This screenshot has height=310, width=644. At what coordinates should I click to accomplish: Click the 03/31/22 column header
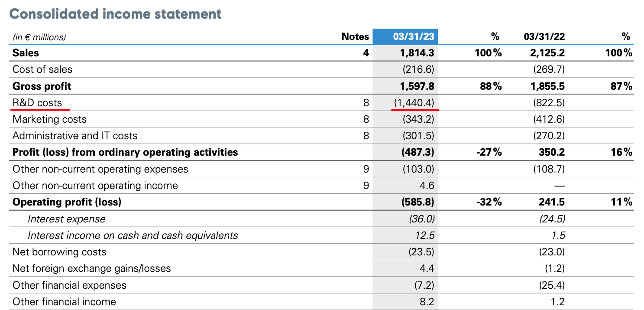[x=544, y=37]
